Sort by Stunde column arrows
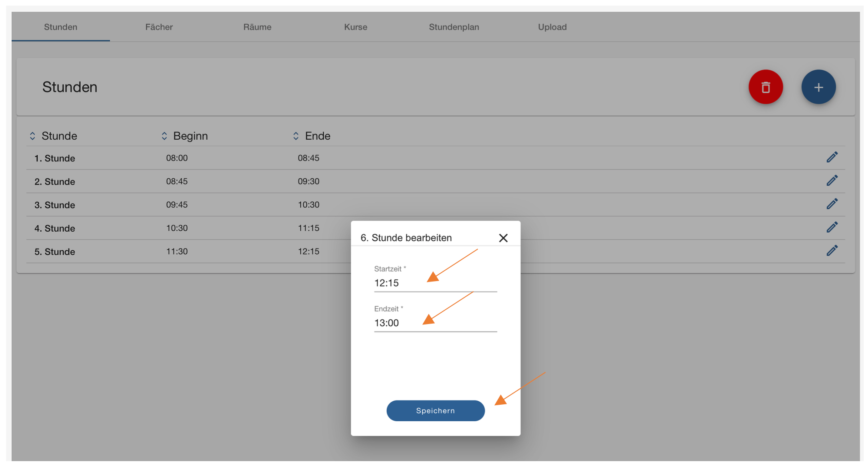868x472 pixels. pyautogui.click(x=32, y=136)
